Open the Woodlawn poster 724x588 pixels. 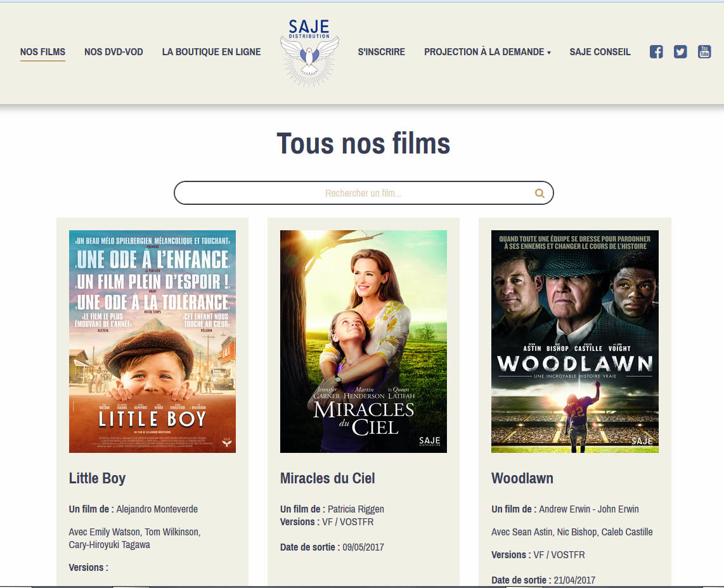[x=575, y=341]
